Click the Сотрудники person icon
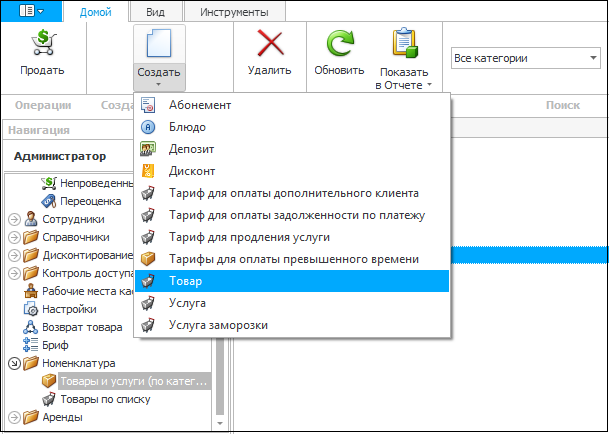This screenshot has height=434, width=609. point(31,219)
